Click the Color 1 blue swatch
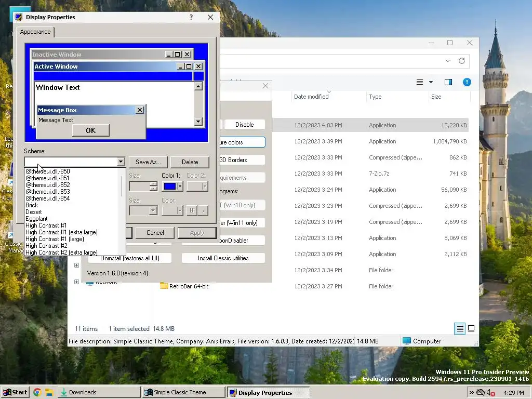This screenshot has height=399, width=532. [170, 187]
